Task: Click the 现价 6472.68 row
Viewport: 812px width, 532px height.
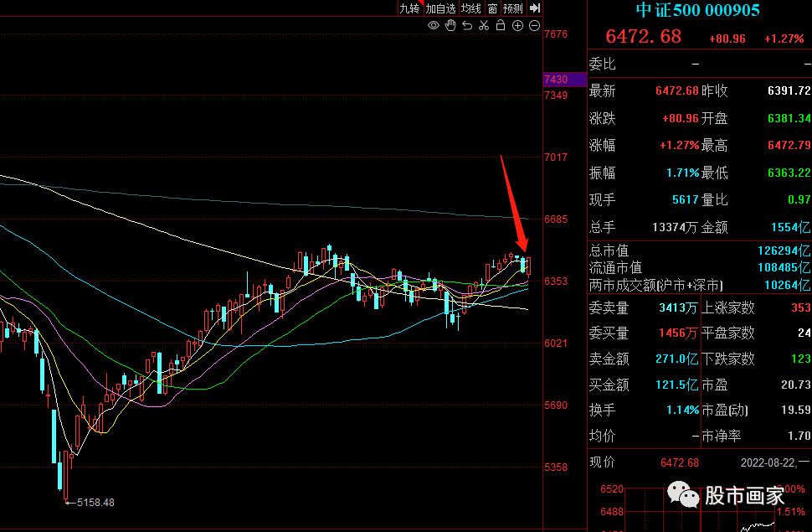Action: pos(644,462)
